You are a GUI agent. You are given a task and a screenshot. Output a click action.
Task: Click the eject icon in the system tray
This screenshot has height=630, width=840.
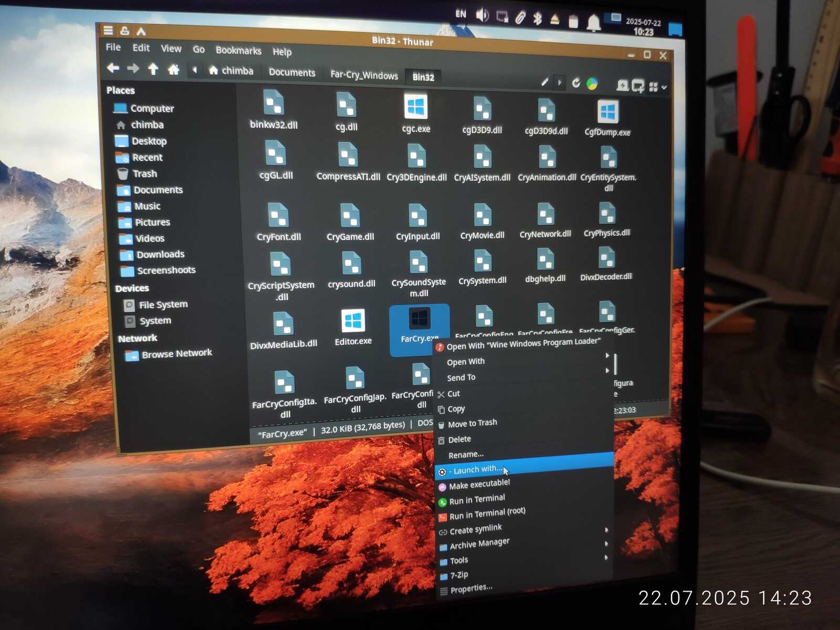[555, 19]
